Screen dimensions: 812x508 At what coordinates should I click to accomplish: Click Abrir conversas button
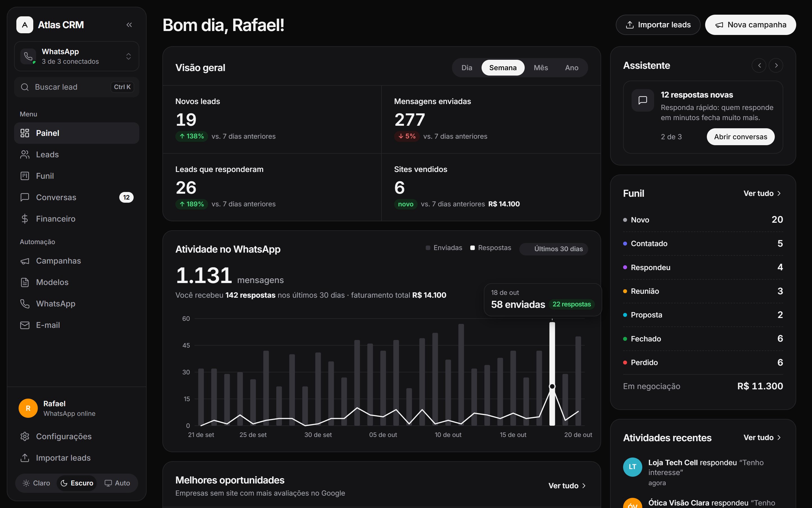point(741,137)
